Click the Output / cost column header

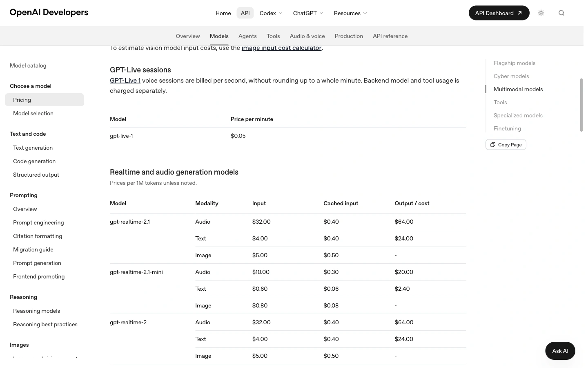(x=412, y=203)
